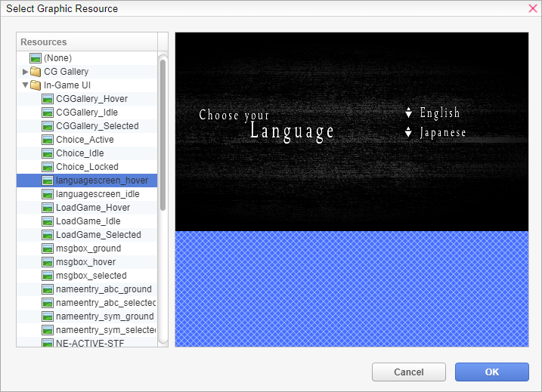Select the NE-ACTIVE-STF resource row

(x=87, y=343)
